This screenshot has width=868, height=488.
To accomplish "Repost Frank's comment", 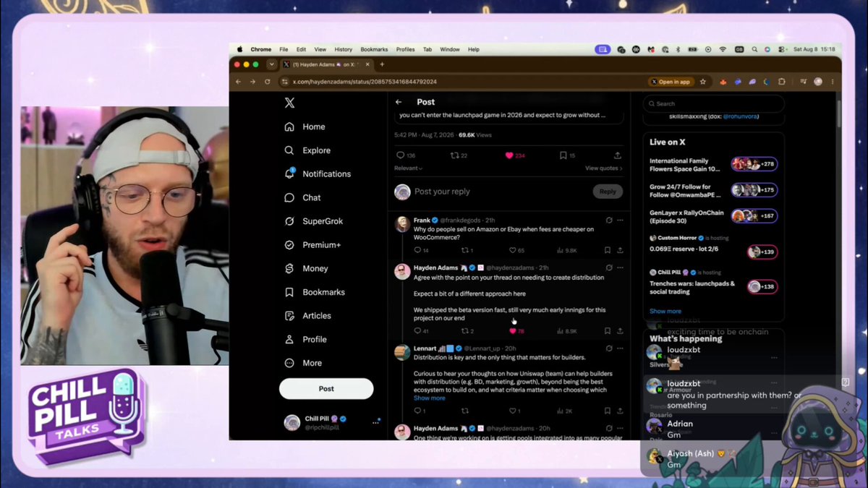I will (x=467, y=250).
